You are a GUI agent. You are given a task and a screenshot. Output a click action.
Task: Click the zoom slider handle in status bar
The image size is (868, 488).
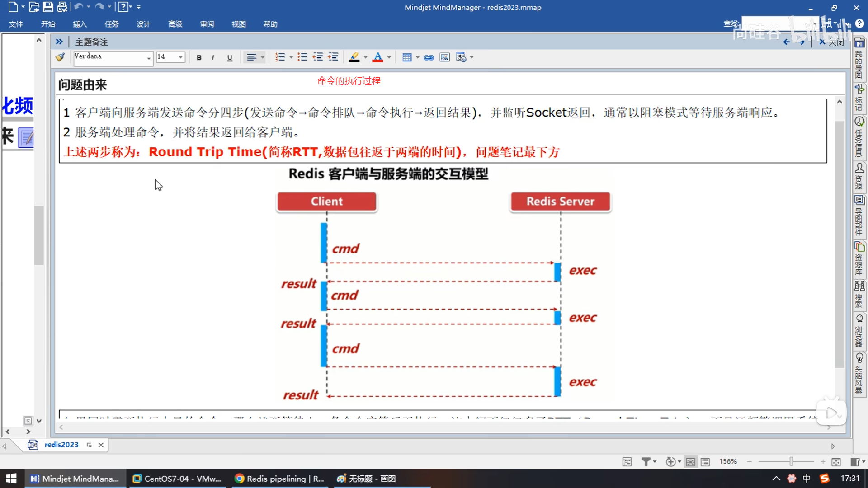[x=791, y=462]
